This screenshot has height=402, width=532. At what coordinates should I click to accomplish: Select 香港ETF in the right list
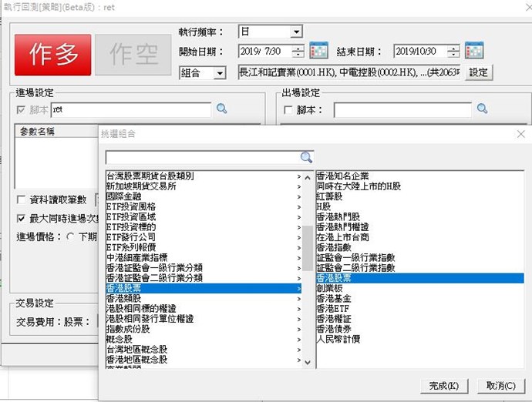pyautogui.click(x=333, y=308)
